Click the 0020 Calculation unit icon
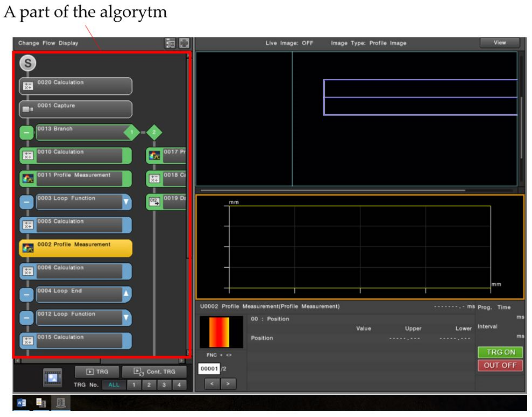532x417 pixels. tap(28, 86)
